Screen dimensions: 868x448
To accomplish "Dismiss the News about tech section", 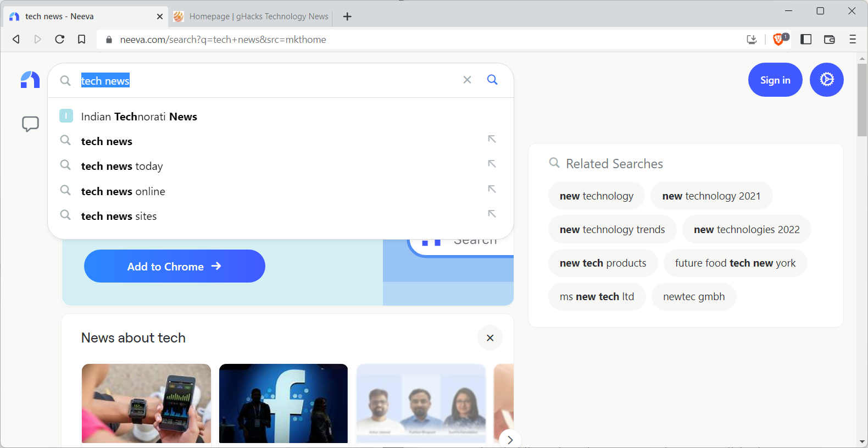I will point(490,338).
